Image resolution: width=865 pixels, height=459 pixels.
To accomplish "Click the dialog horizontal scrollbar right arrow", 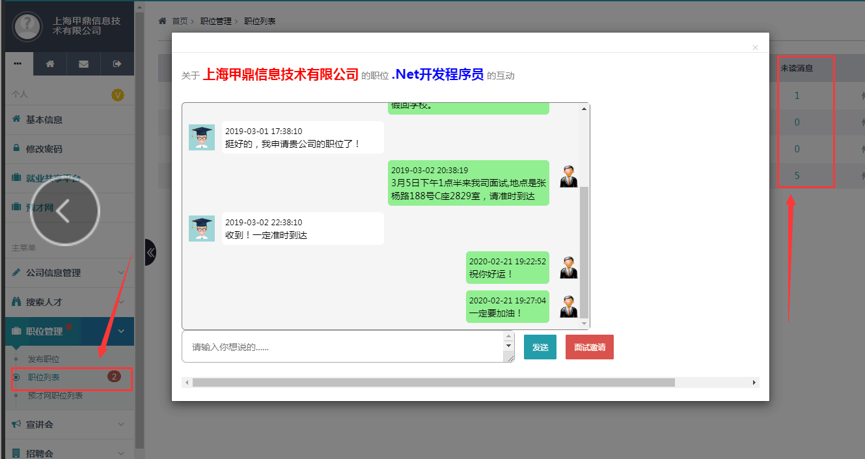I will click(x=754, y=382).
